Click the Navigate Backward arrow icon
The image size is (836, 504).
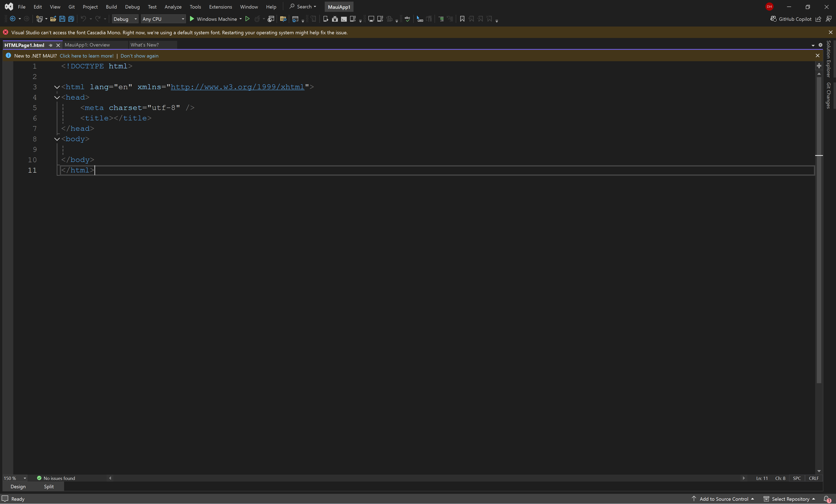click(x=13, y=19)
